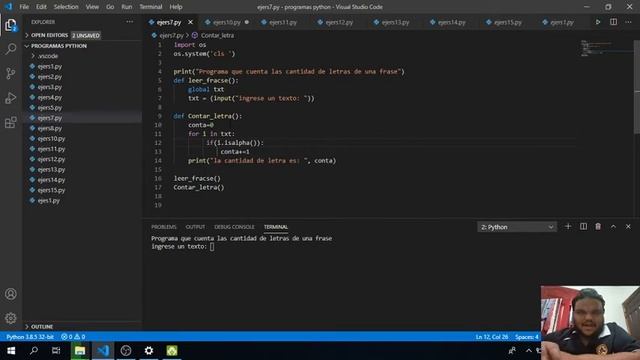Open Windows Start menu
This screenshot has width=640, height=360.
11,351
